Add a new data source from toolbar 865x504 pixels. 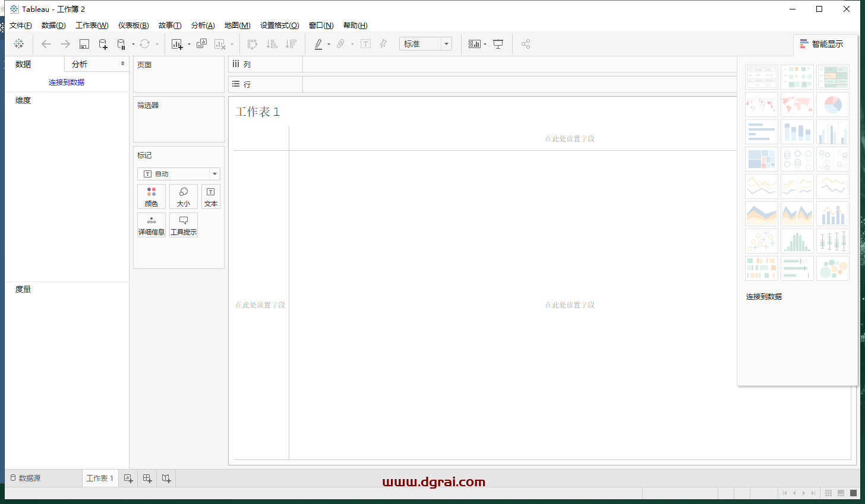pos(103,44)
